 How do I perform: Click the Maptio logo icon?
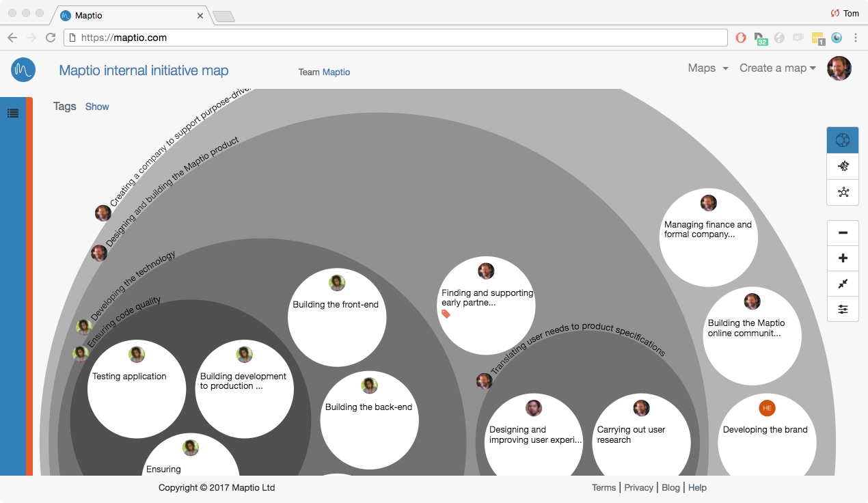pyautogui.click(x=23, y=69)
